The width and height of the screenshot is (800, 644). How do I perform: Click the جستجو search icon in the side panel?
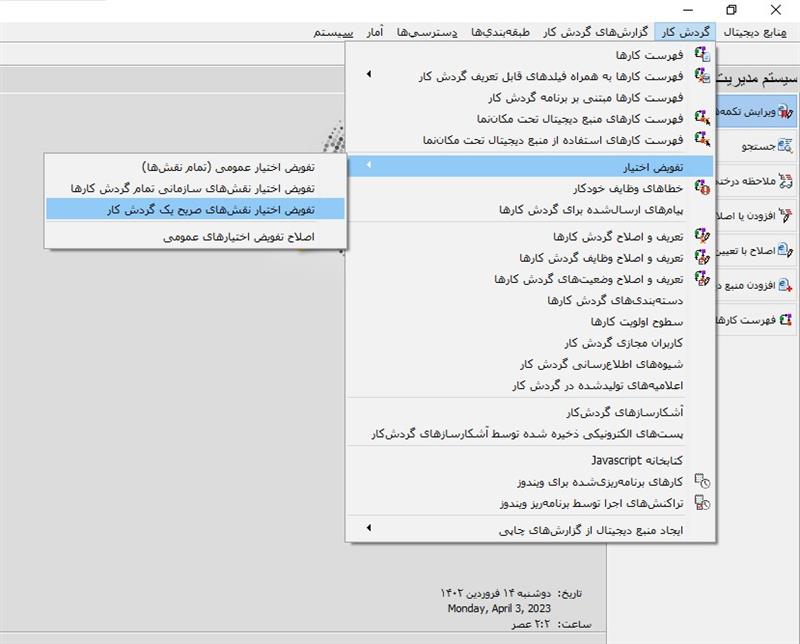[786, 146]
